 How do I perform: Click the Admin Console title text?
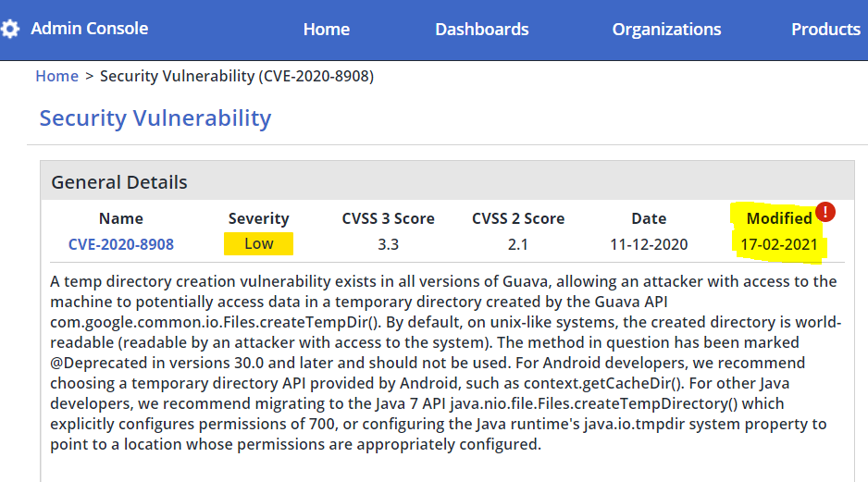(x=89, y=29)
